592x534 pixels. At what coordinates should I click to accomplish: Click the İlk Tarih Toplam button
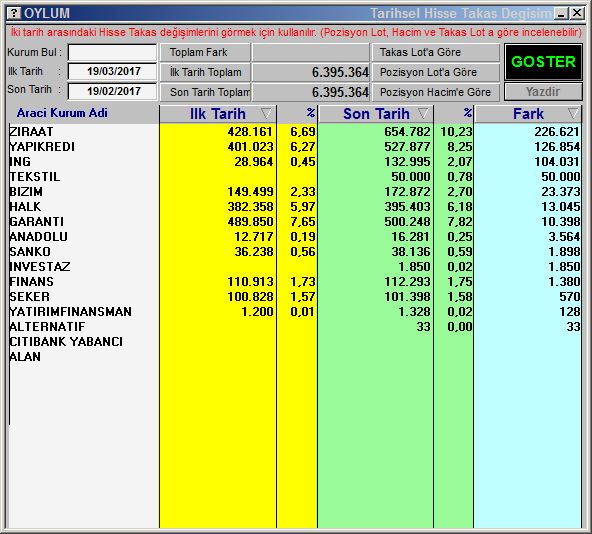coord(205,72)
